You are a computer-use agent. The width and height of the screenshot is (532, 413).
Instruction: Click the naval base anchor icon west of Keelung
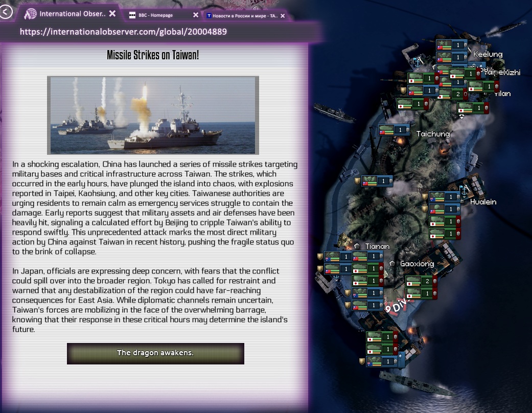tap(418, 62)
